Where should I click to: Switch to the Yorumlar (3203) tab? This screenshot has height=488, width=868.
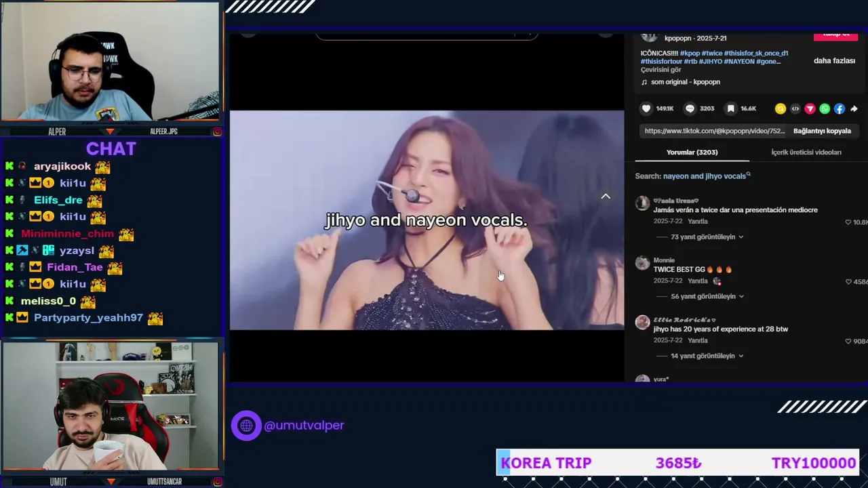point(692,152)
